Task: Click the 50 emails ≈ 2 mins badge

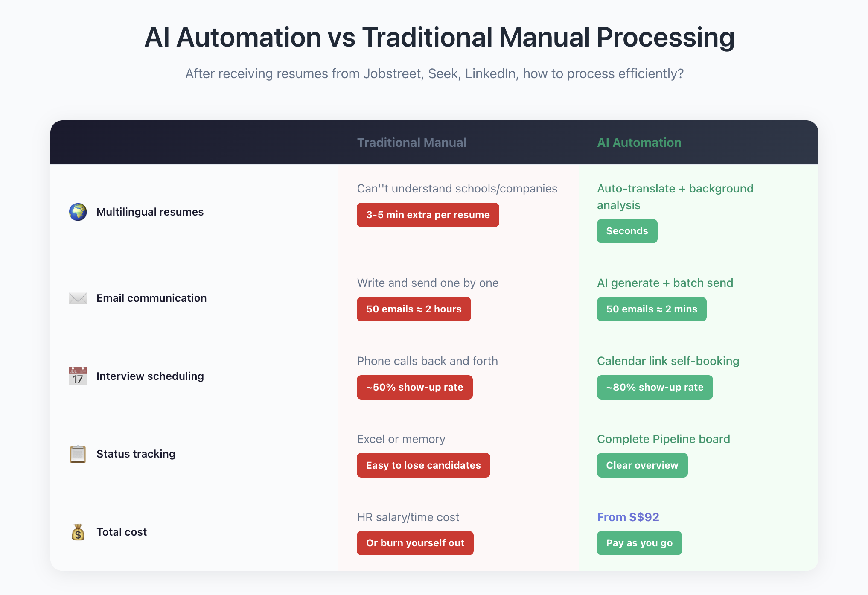Action: 651,309
